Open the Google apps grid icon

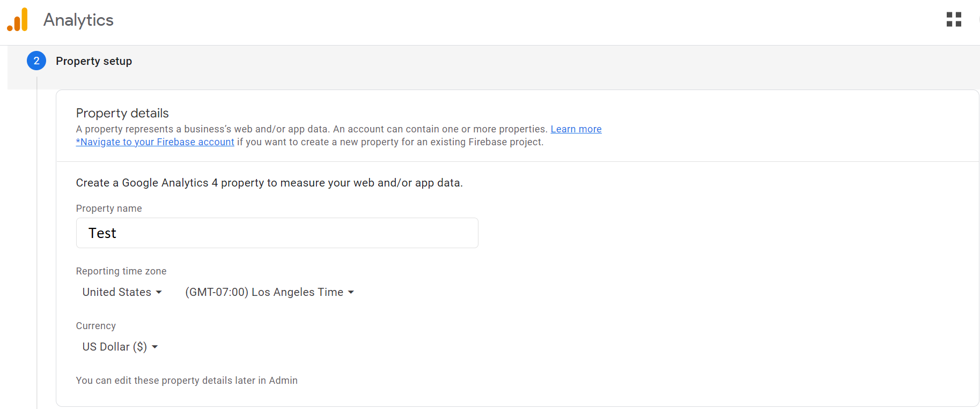coord(954,20)
